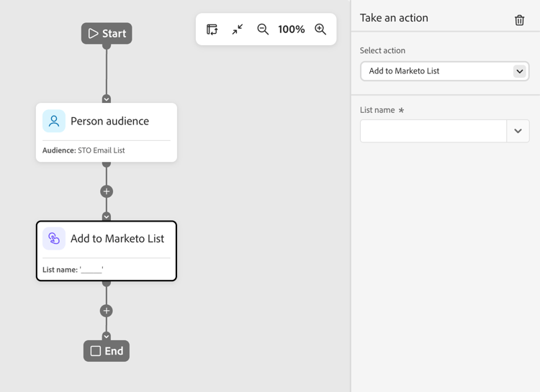This screenshot has width=540, height=392.
Task: Zoom in with the magnifier plus icon
Action: [320, 29]
